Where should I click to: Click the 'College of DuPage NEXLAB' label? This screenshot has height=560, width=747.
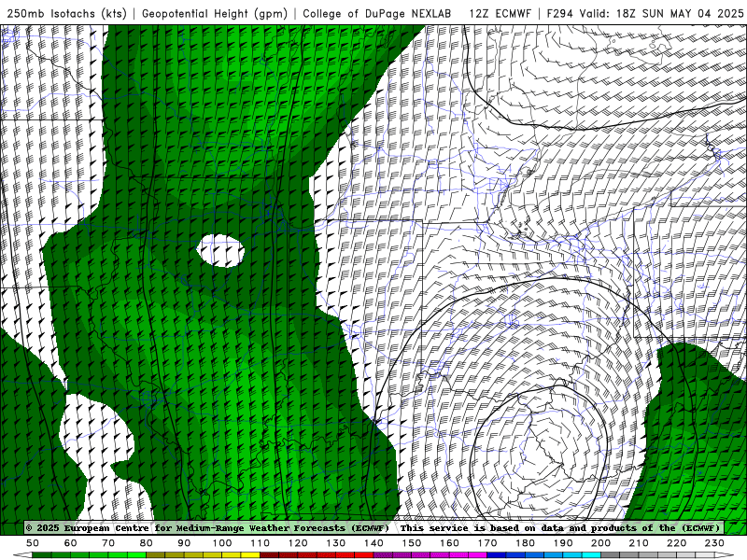[x=377, y=14]
